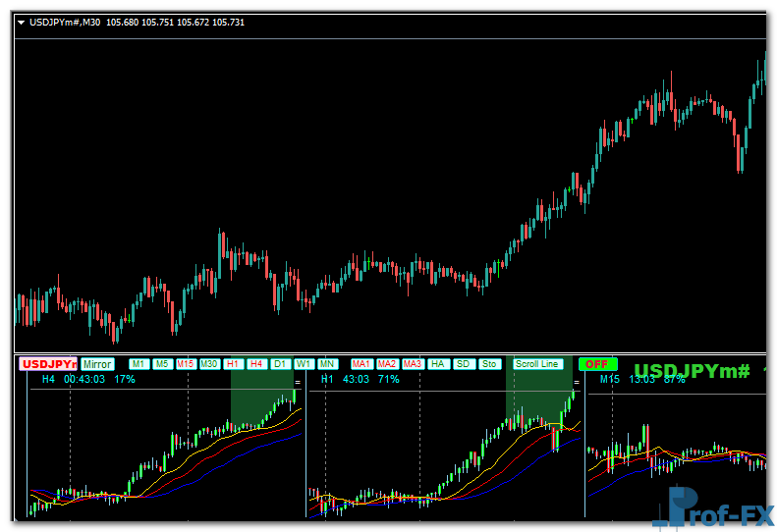Enable HA Heiken Ashi button
Image resolution: width=777 pixels, height=532 pixels.
(438, 364)
